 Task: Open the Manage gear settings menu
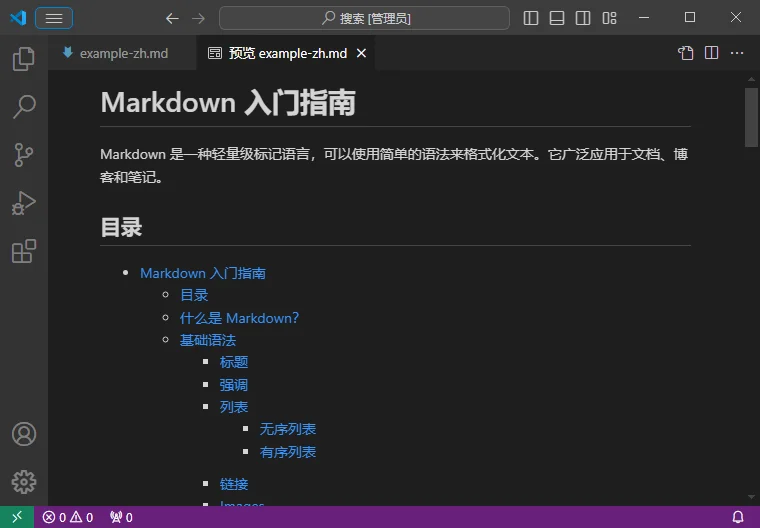[24, 482]
